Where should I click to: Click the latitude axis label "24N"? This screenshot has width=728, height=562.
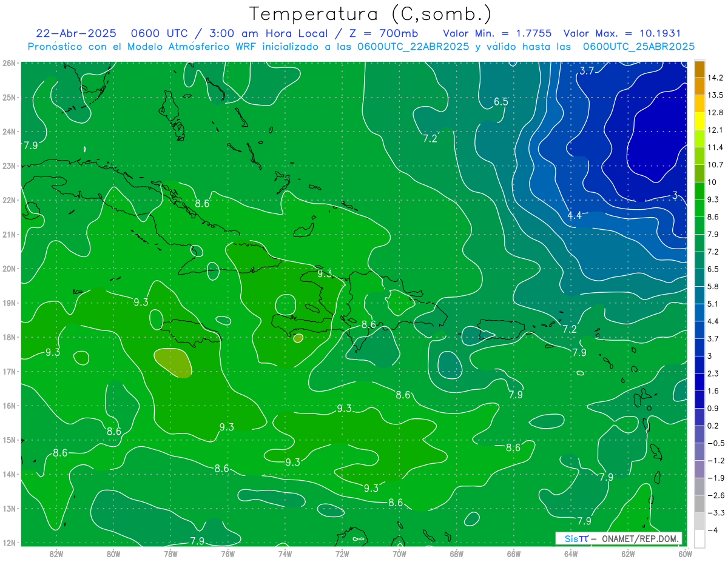pos(9,132)
